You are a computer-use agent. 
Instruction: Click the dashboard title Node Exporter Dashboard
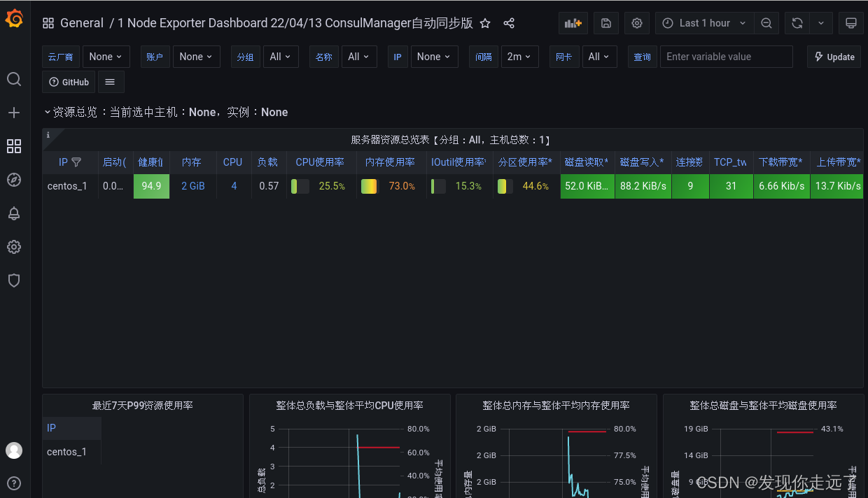(295, 23)
